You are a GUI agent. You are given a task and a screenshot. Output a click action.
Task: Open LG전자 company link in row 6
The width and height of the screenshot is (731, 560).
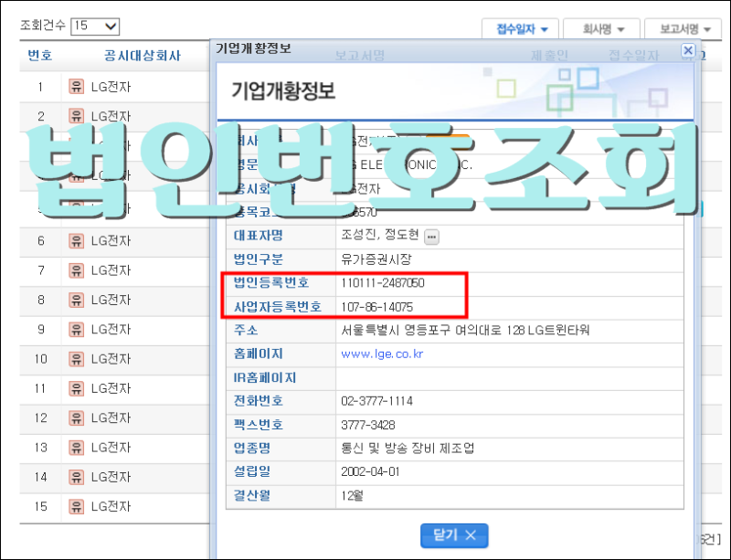111,240
